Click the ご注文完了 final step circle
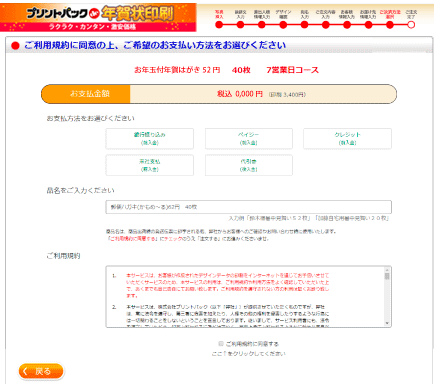 pyautogui.click(x=411, y=25)
